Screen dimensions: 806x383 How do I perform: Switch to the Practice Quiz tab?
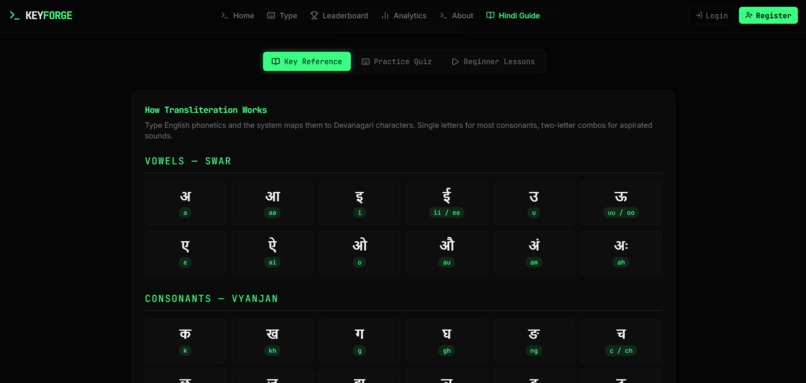click(397, 62)
